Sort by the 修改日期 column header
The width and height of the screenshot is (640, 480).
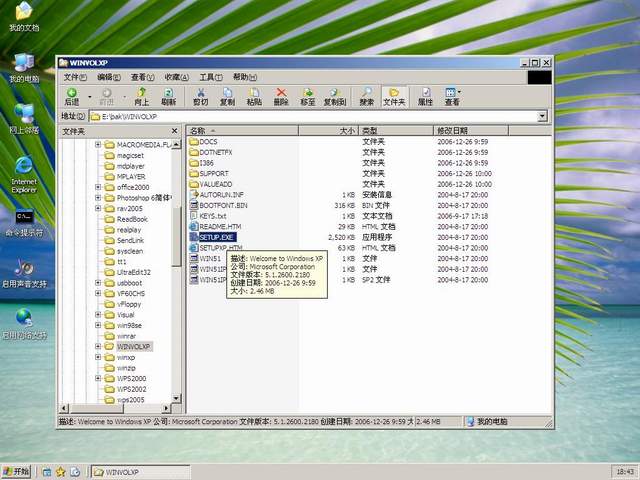point(452,131)
